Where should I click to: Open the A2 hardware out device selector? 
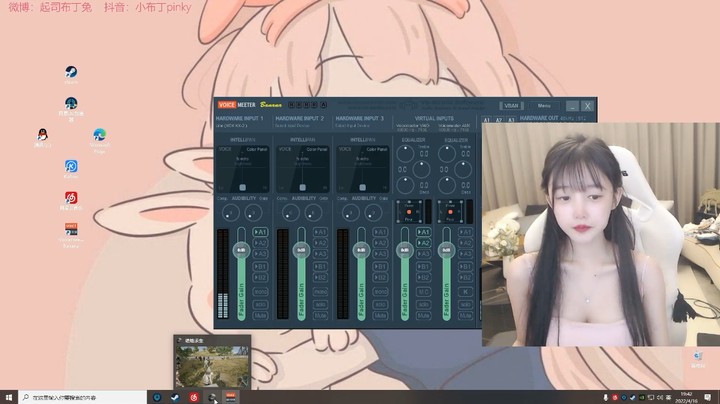coord(499,120)
